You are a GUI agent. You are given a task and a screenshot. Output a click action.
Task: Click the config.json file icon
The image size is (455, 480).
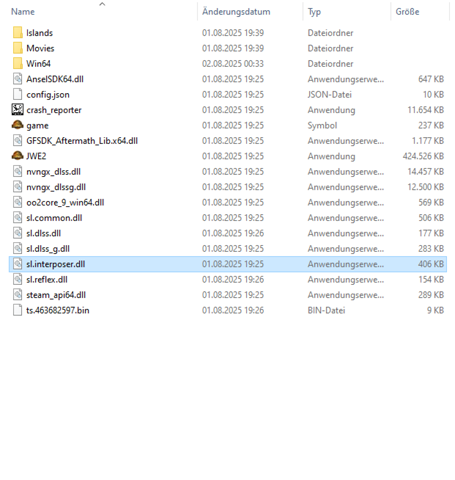[x=18, y=94]
